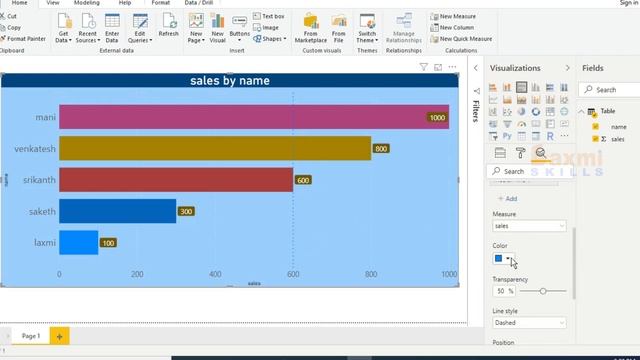Viewport: 640px width, 360px height.
Task: Select the Area chart visual
Action: click(507, 100)
